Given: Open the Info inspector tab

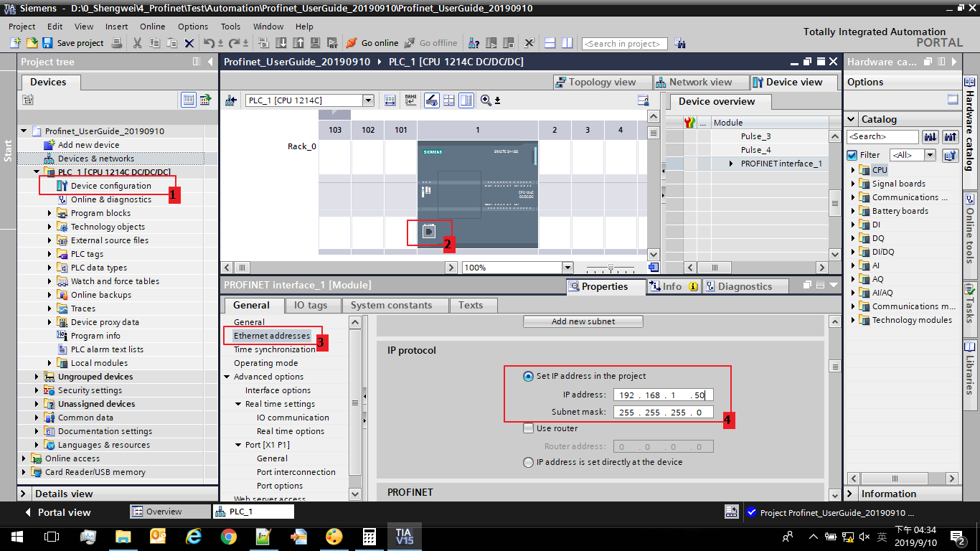Looking at the screenshot, I should click(673, 286).
